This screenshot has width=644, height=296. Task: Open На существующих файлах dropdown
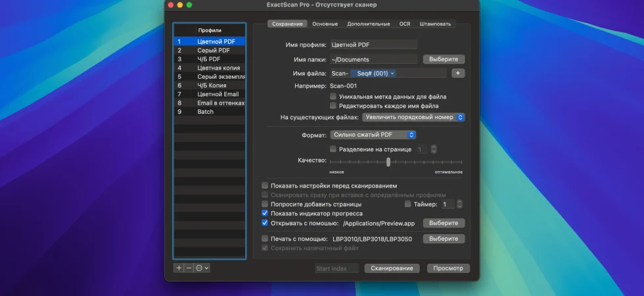pos(413,117)
